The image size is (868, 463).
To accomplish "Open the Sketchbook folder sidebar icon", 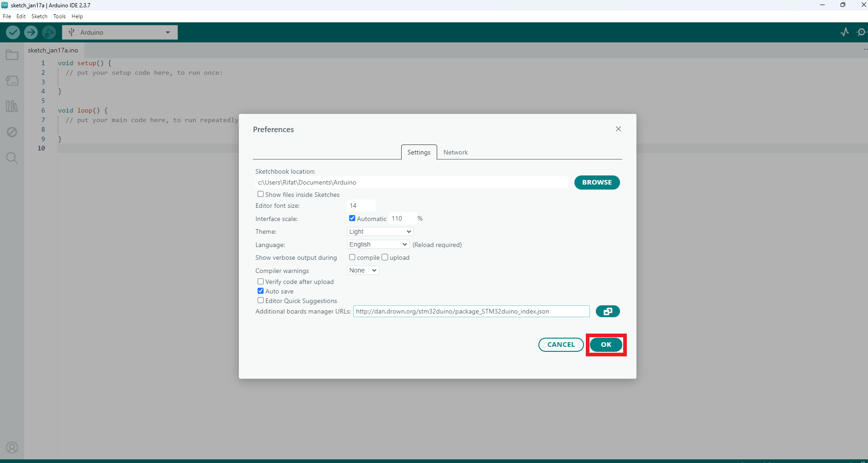I will [12, 55].
